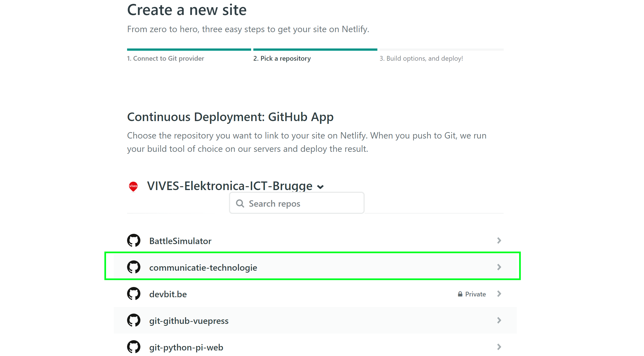Click the lock icon on the devbit.be row
The image size is (644, 356).
pyautogui.click(x=460, y=294)
